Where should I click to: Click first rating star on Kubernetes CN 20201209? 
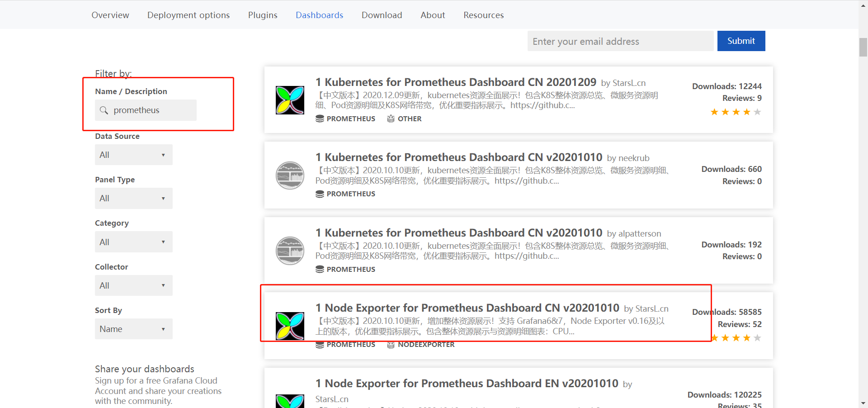[x=714, y=112]
